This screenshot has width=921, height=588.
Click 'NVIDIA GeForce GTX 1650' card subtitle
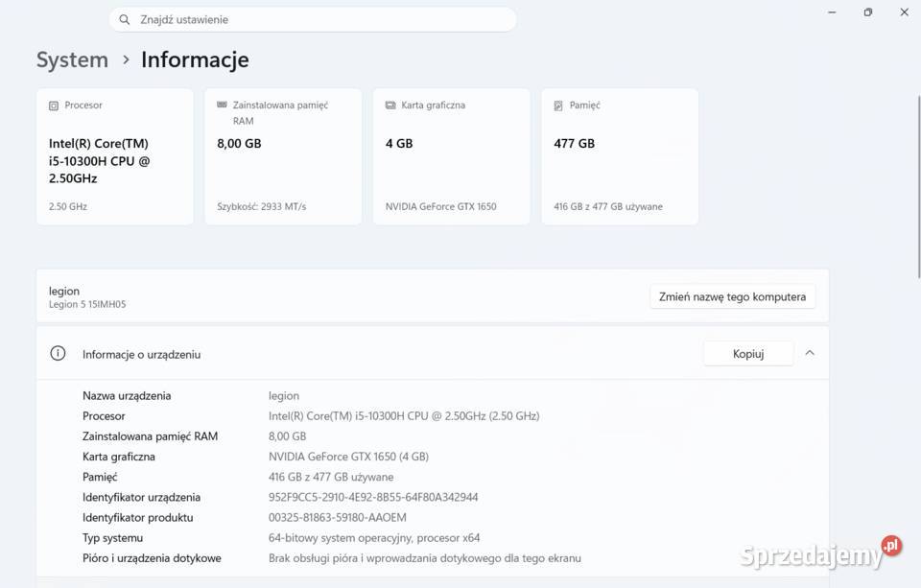click(440, 207)
